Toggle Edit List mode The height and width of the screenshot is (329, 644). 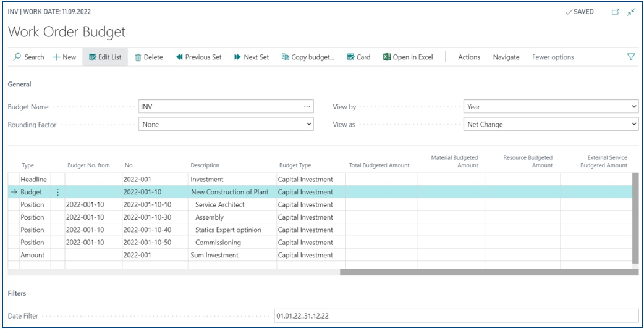(105, 57)
